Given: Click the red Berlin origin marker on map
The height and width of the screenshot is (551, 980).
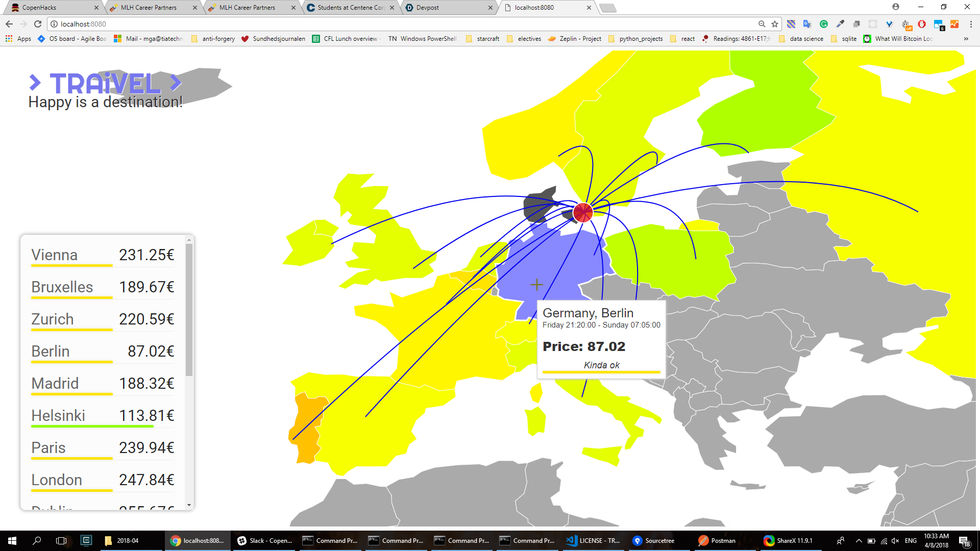Looking at the screenshot, I should (582, 212).
